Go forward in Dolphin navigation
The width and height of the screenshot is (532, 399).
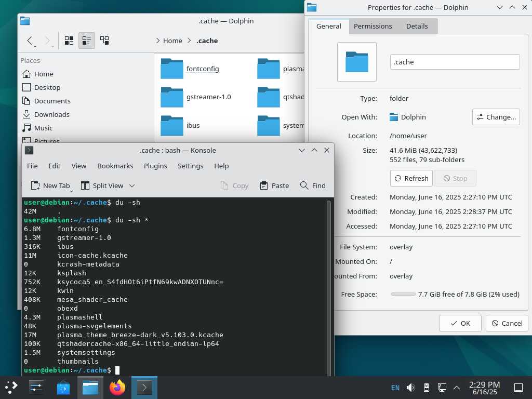click(x=47, y=41)
